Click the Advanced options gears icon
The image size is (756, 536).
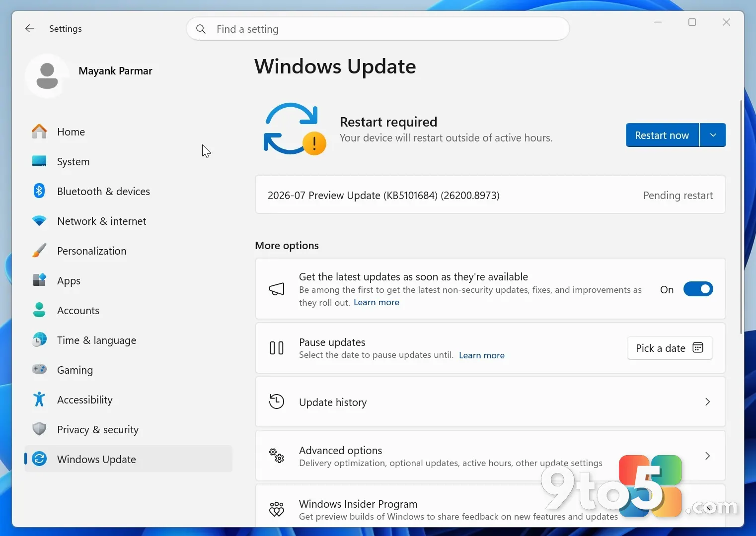click(x=277, y=456)
